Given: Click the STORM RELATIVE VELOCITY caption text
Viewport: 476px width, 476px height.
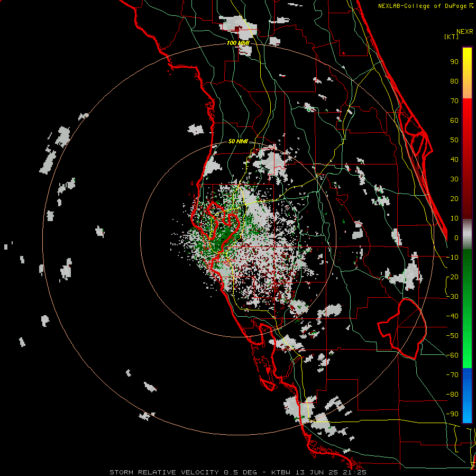Looking at the screenshot, I should pyautogui.click(x=164, y=472).
